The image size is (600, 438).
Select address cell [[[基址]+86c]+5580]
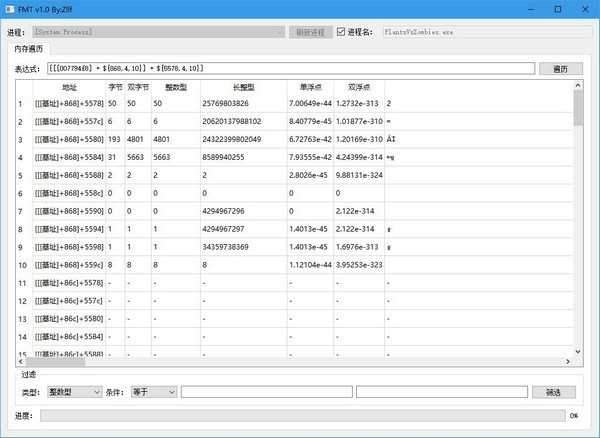[69, 319]
